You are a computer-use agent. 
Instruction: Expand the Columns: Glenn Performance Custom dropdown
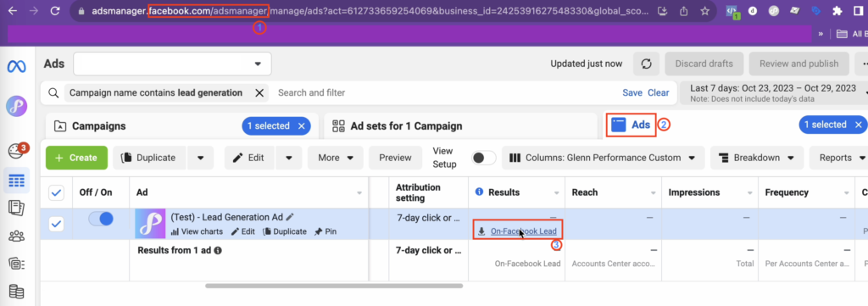(603, 158)
